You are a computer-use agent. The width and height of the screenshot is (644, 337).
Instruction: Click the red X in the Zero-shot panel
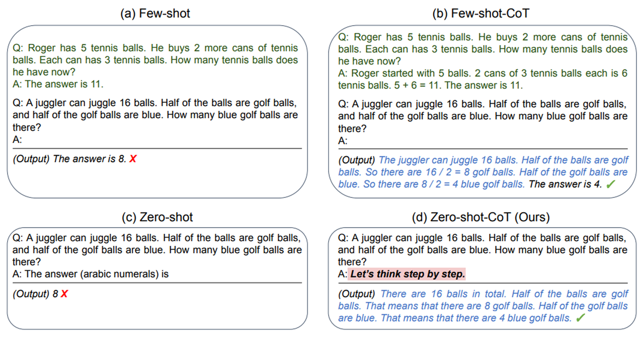[64, 293]
